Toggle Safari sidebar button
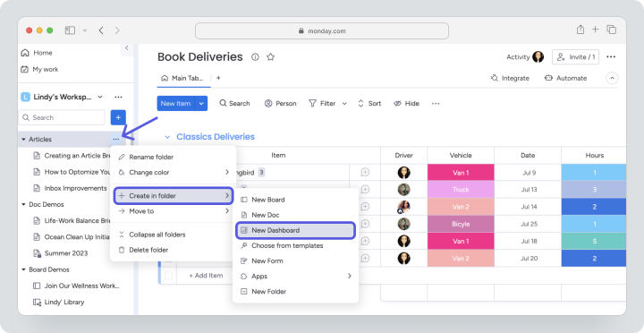 71,30
